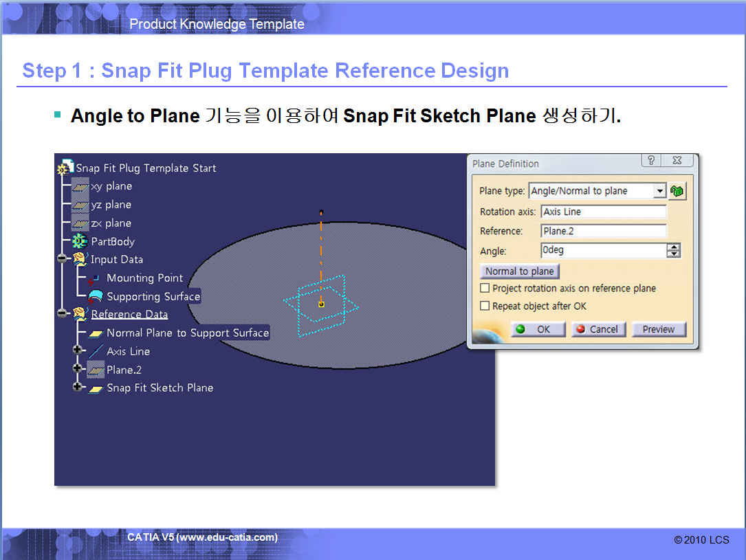
Task: Expand the Axis Line tree node
Action: click(x=78, y=351)
